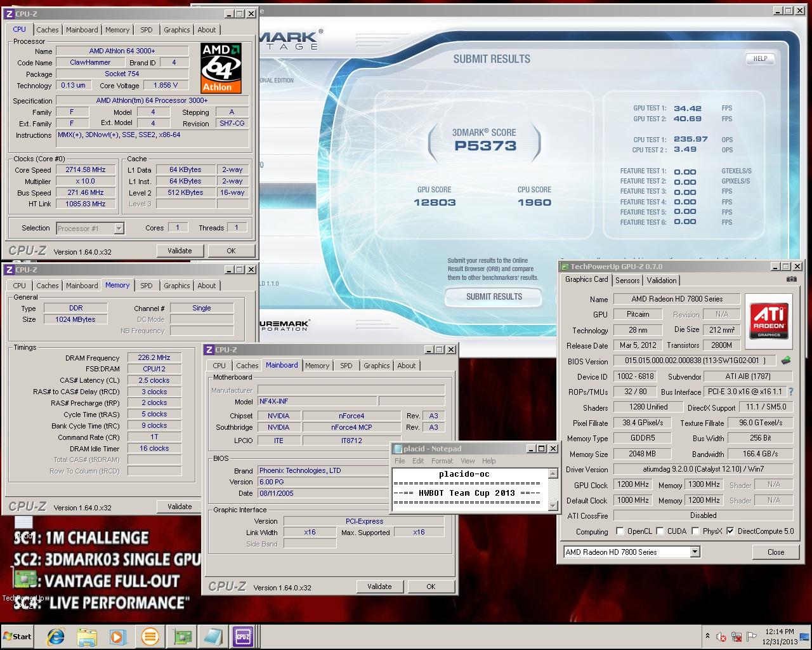Screen dimensions: 812x650
Task: Click Validate in CPU-Z mainboard window
Action: click(379, 587)
